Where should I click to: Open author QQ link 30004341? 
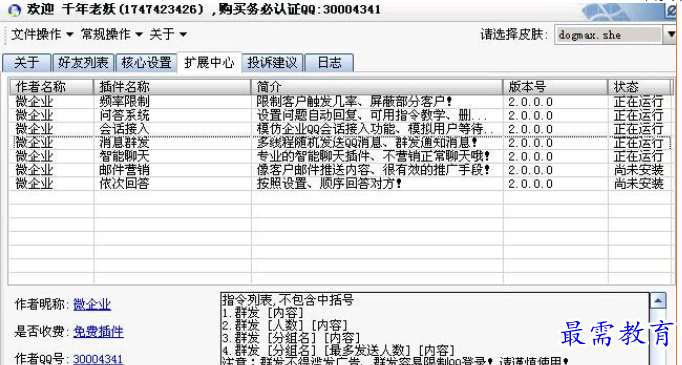tap(98, 359)
